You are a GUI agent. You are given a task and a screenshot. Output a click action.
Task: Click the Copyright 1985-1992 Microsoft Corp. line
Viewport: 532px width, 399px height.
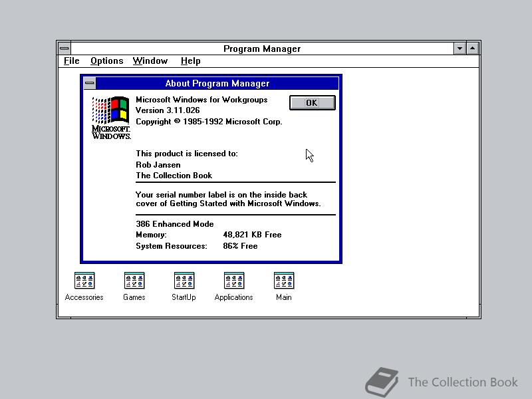tap(209, 122)
